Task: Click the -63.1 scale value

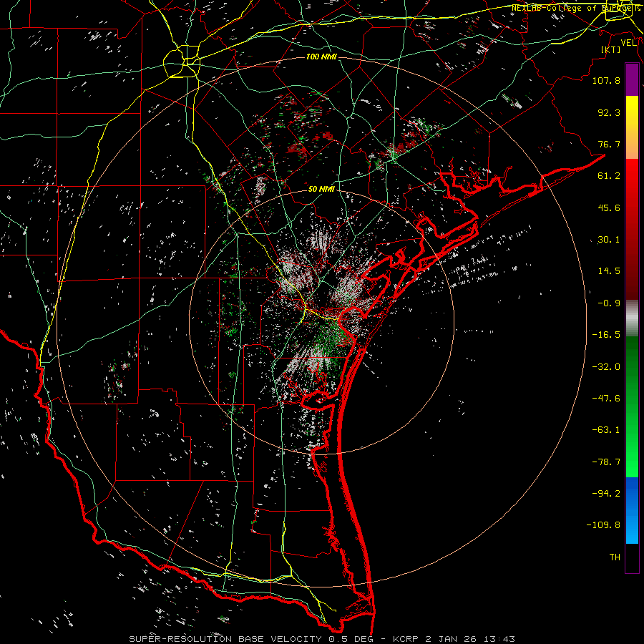Action: coord(606,430)
